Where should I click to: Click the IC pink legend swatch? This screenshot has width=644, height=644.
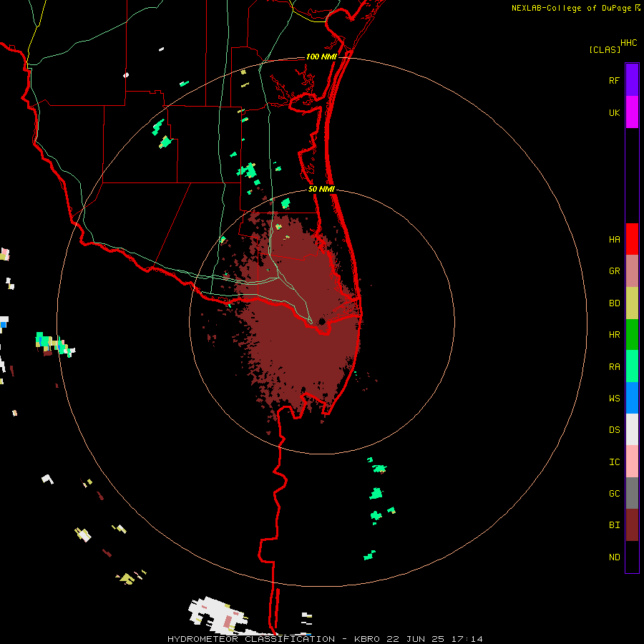coord(632,462)
